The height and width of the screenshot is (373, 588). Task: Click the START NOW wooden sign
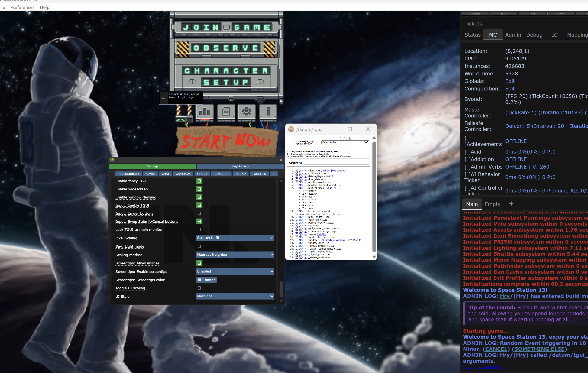click(x=227, y=141)
